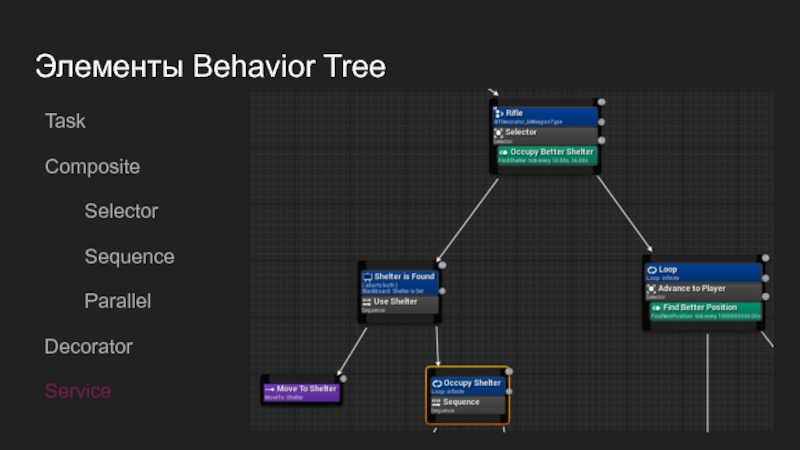
Task: Click the slide title Элементы Behavior Tree
Action: [x=210, y=67]
